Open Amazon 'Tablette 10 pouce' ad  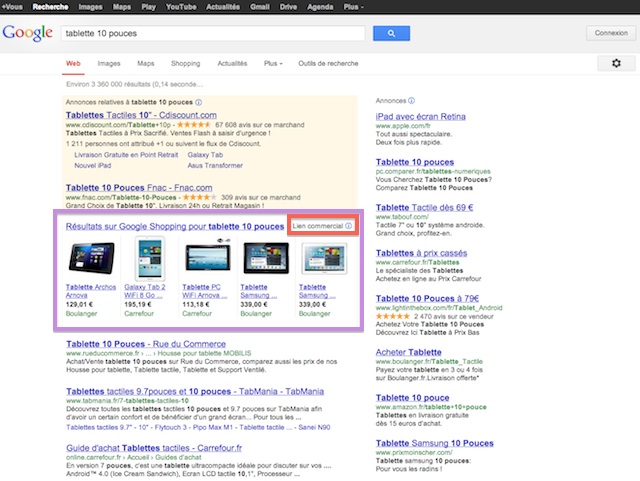pyautogui.click(x=412, y=398)
